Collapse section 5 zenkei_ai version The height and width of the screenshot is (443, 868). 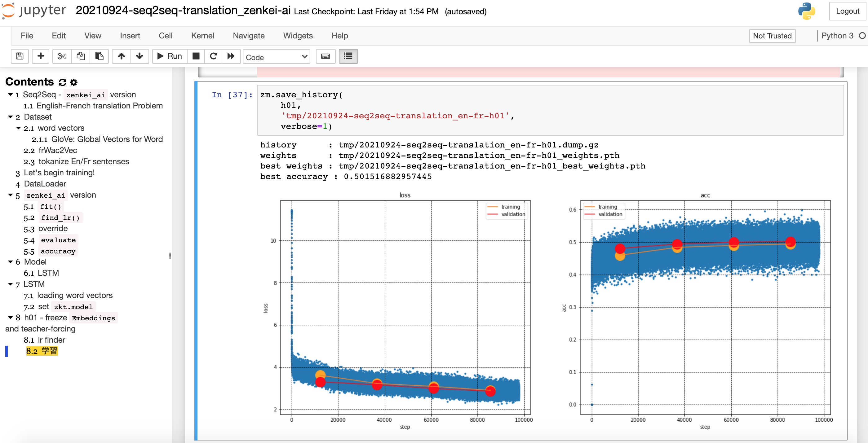tap(11, 195)
